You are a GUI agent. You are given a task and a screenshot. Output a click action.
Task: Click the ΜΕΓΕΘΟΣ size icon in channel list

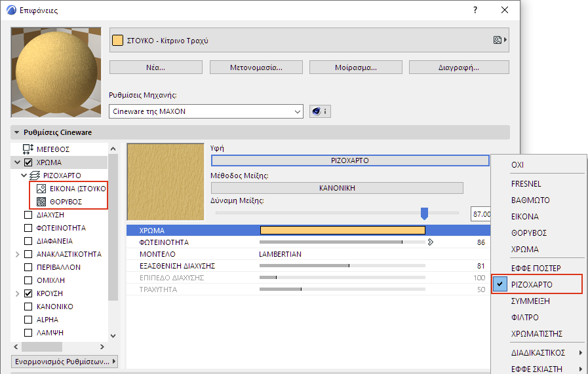[x=28, y=149]
